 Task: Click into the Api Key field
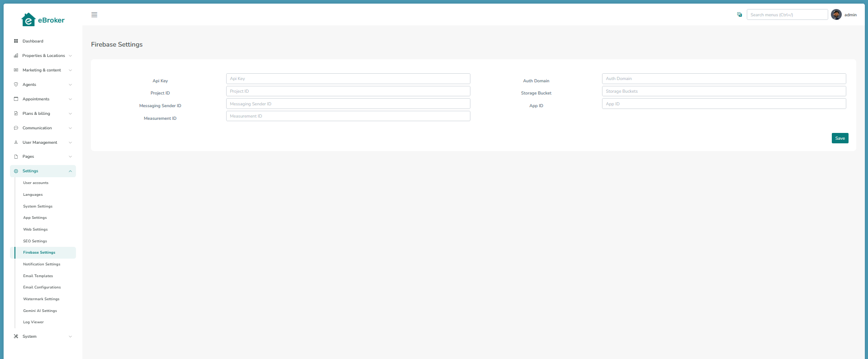(348, 79)
